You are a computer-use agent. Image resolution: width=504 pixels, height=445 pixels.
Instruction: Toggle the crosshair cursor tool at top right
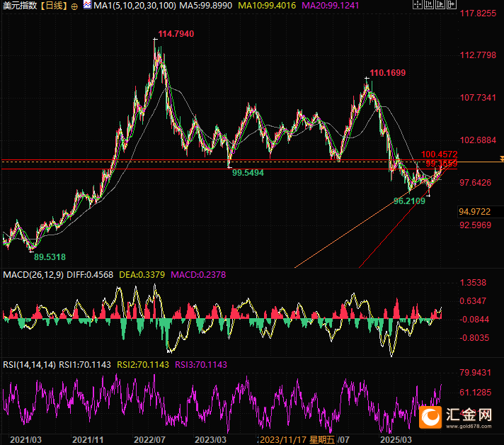[417, 4]
